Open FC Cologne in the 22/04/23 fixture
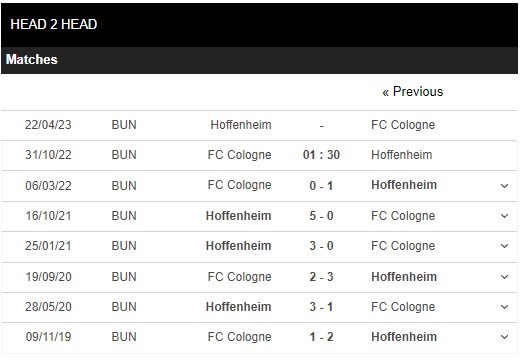This screenshot has height=361, width=522. 403,125
